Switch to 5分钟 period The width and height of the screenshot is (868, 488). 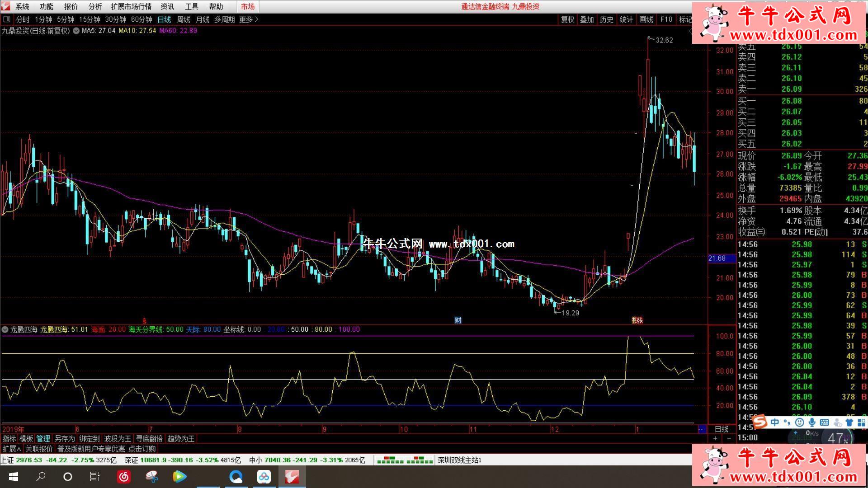66,19
